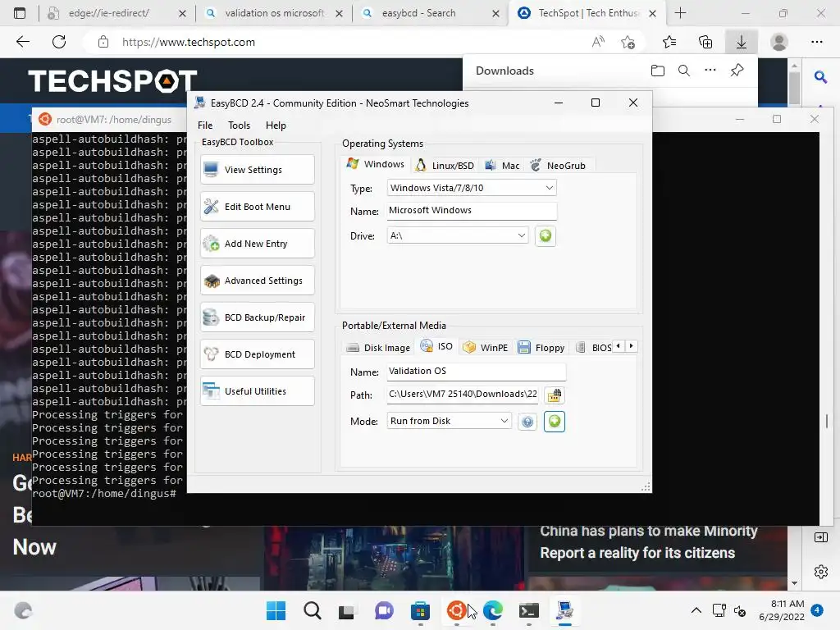The image size is (840, 630).
Task: Open BCD Backup/Repair section
Action: 257,317
